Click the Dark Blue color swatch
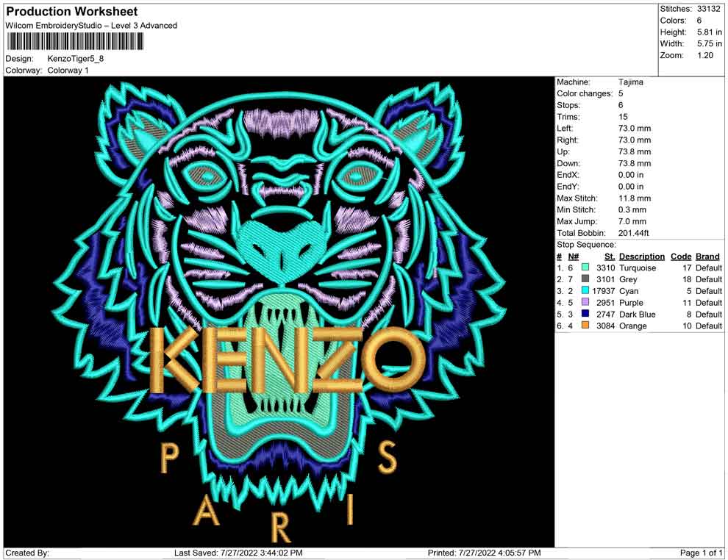This screenshot has width=728, height=560. coord(585,314)
